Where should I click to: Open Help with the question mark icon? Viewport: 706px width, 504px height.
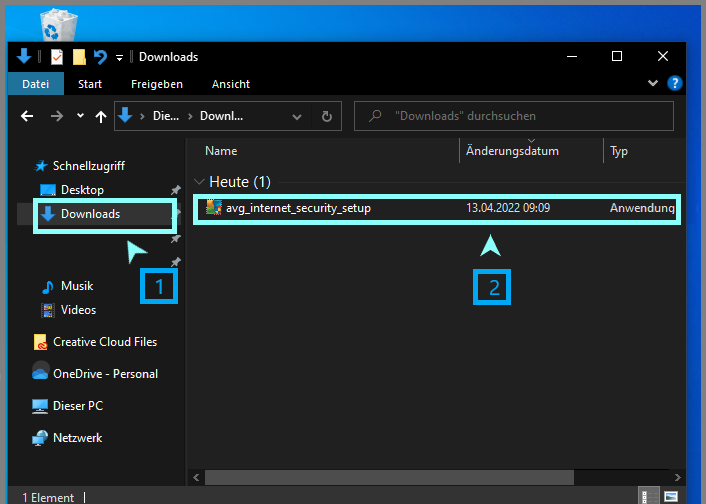(674, 83)
